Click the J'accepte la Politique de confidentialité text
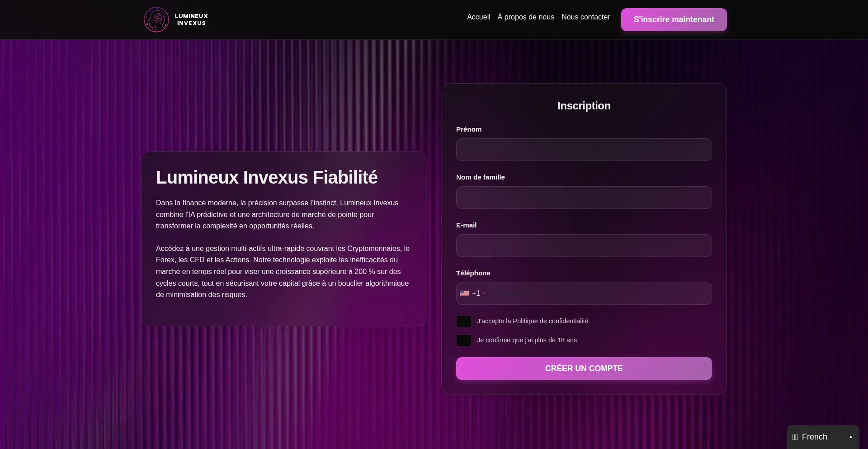The height and width of the screenshot is (449, 868). click(x=533, y=321)
